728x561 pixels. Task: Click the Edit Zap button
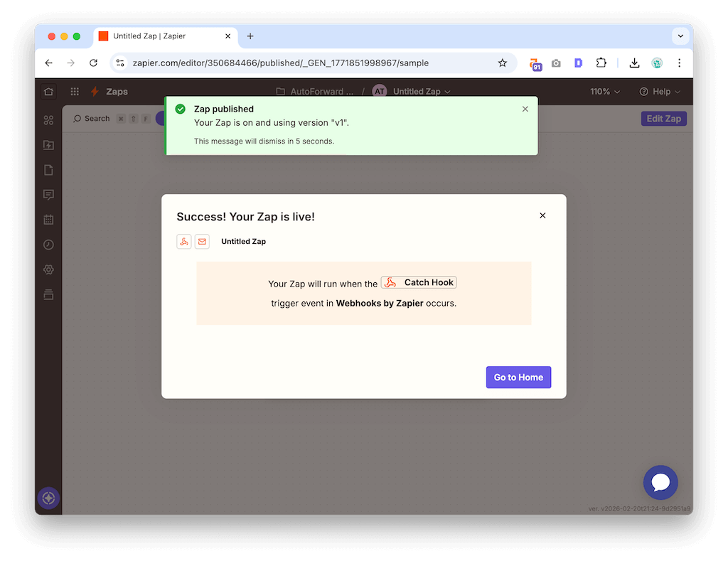663,119
